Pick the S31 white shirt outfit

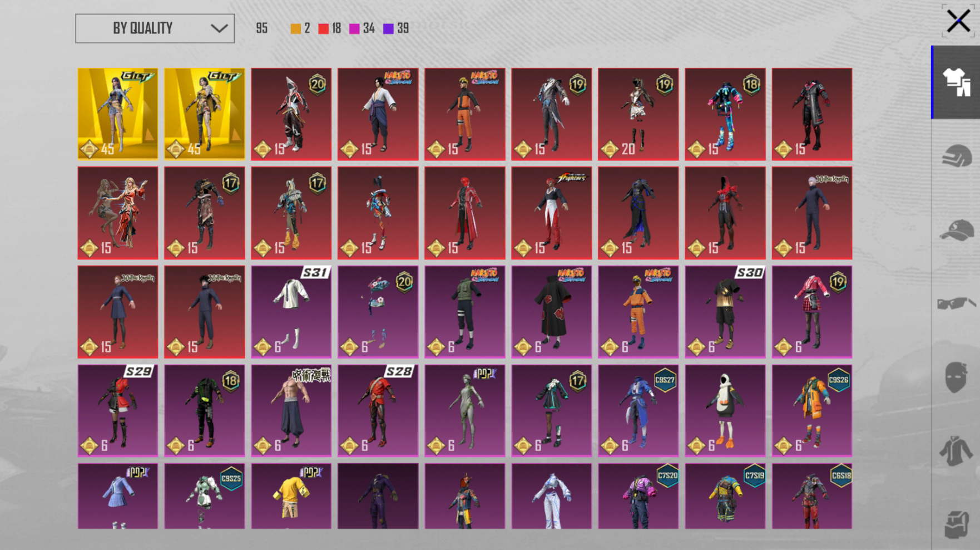click(291, 312)
